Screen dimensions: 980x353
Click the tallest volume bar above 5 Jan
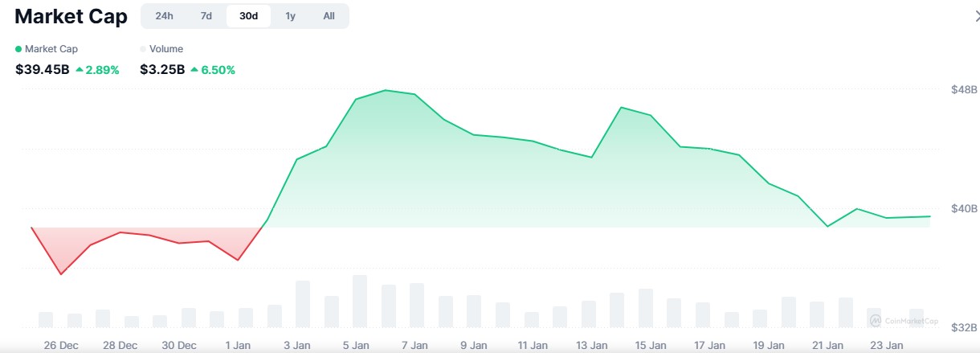pyautogui.click(x=360, y=301)
